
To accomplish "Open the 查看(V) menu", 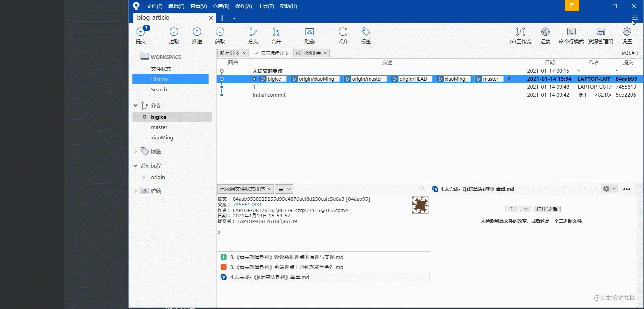I will pyautogui.click(x=199, y=6).
